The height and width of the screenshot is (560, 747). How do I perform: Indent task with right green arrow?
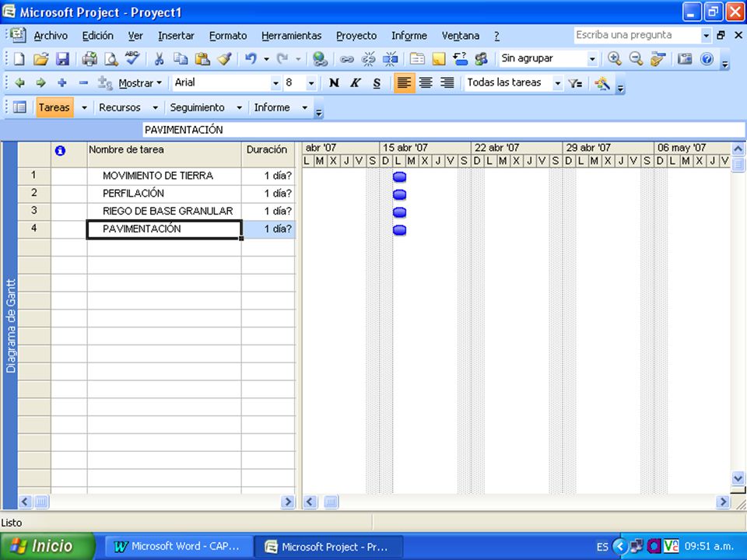pos(41,83)
